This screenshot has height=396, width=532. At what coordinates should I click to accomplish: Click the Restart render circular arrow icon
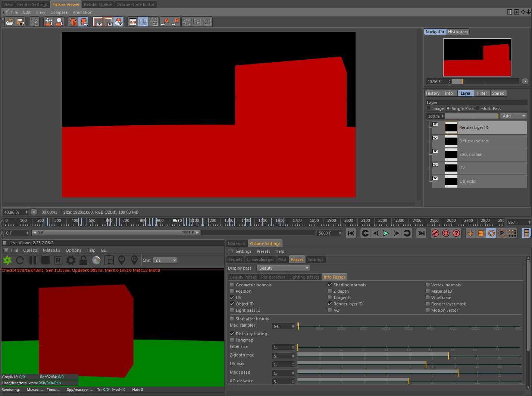[20, 260]
